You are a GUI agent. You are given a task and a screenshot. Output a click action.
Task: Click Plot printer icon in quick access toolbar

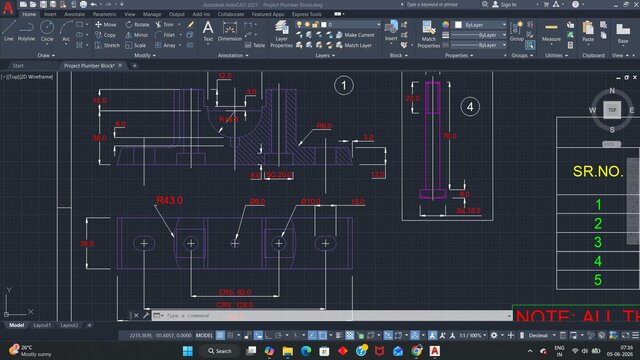[x=83, y=4]
